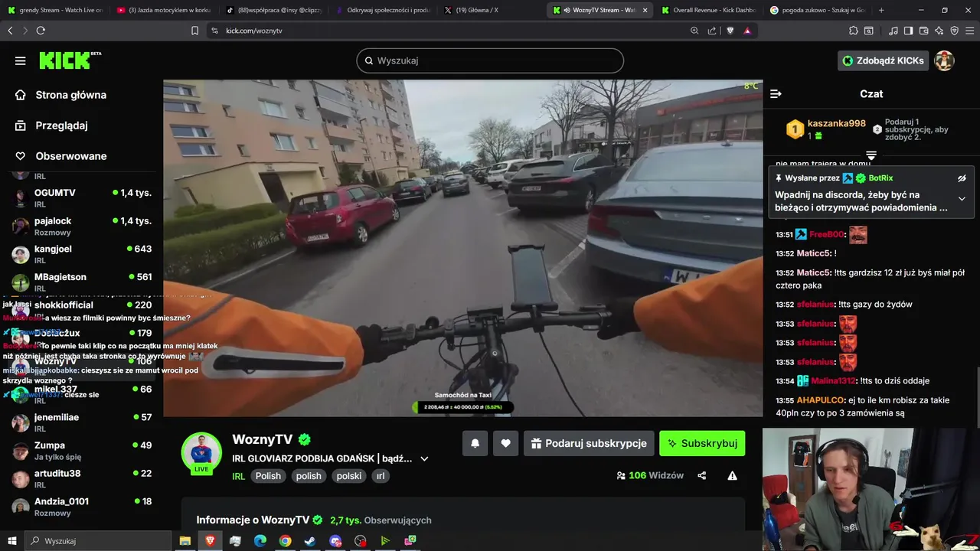Open Steam from the taskbar
This screenshot has height=551, width=980.
coord(310,541)
